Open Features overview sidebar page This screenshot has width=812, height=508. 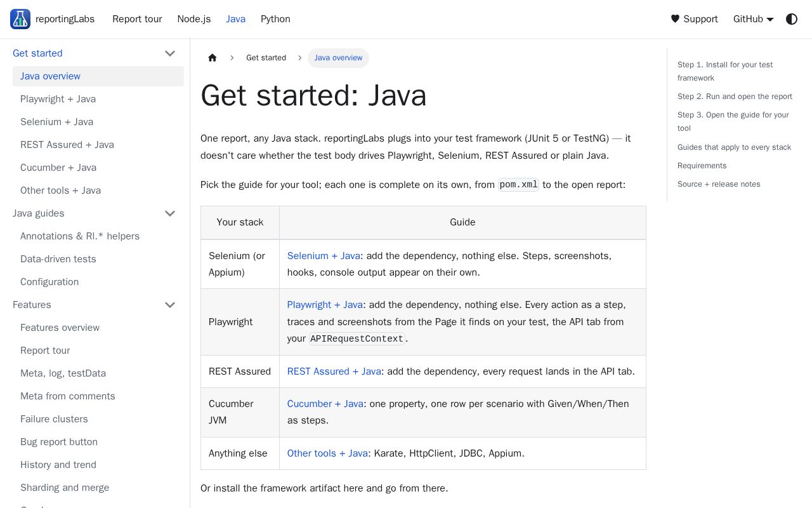pos(98,328)
